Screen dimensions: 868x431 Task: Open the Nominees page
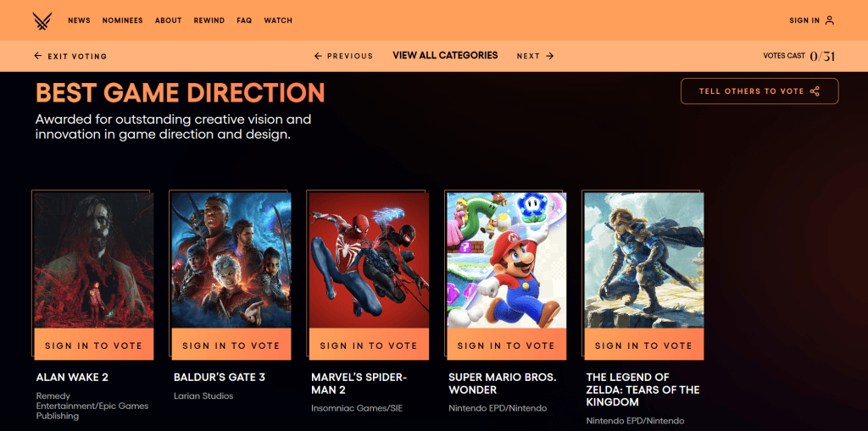click(x=122, y=20)
